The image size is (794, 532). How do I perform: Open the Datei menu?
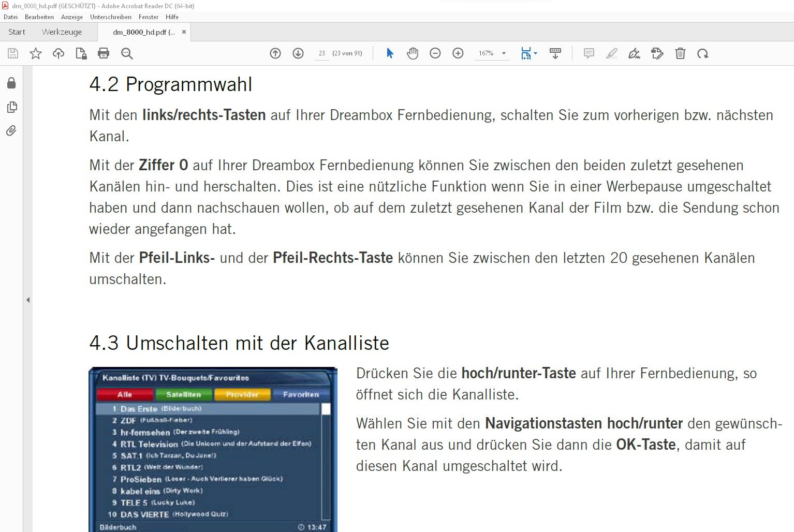click(x=11, y=17)
